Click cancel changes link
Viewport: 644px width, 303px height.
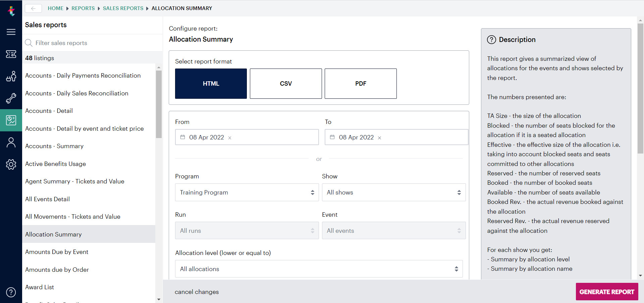click(x=197, y=292)
